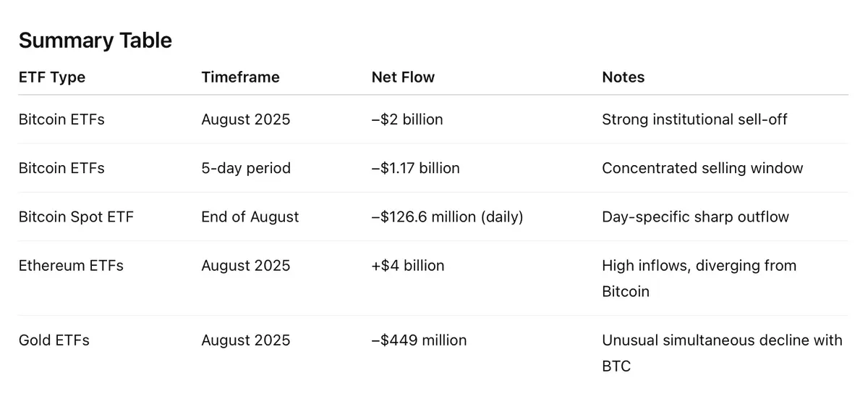
Task: Select the Timeframe column header
Action: [x=240, y=77]
